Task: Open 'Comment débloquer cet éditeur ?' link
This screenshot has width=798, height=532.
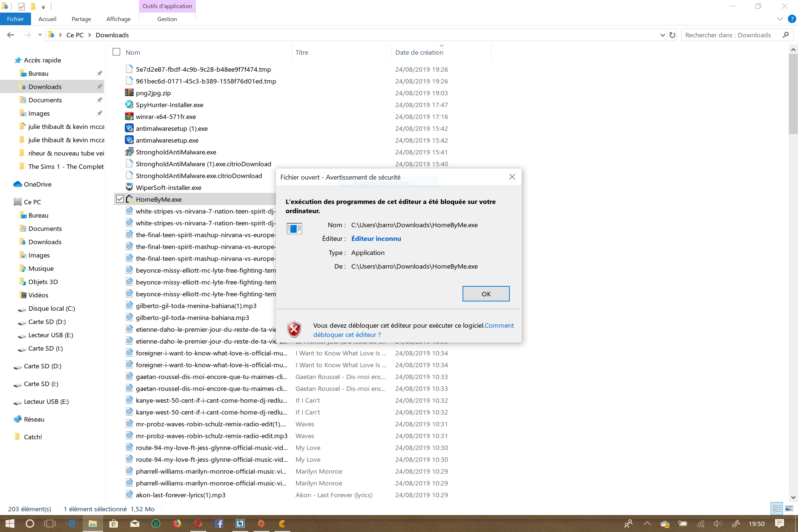Action: 413,330
